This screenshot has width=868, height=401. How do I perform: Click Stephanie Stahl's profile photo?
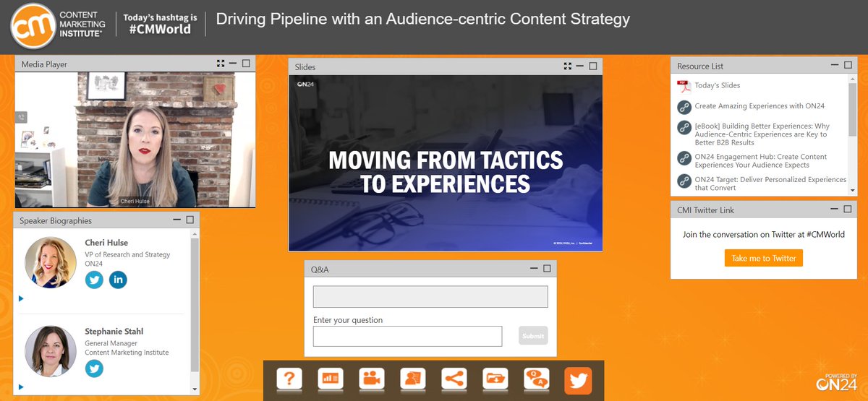coord(51,351)
